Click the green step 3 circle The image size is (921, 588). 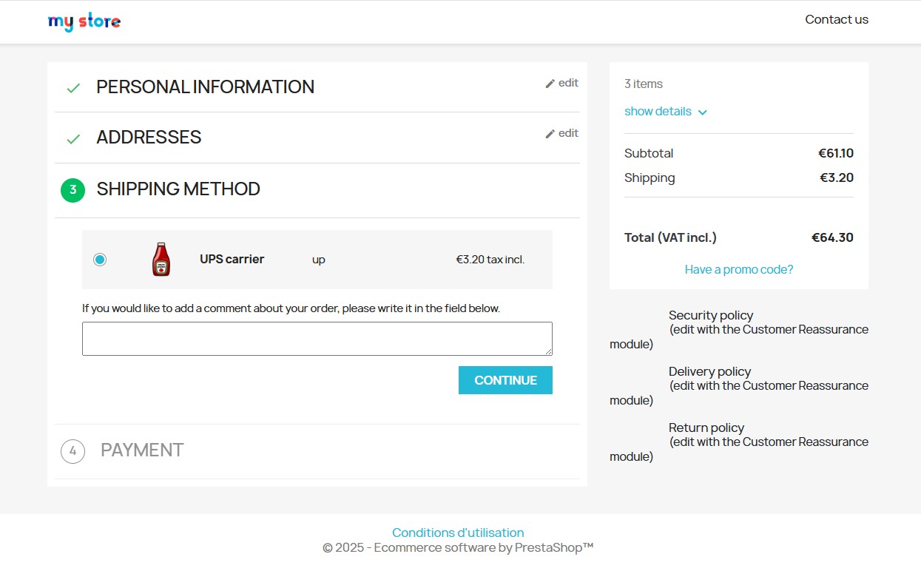pos(72,190)
